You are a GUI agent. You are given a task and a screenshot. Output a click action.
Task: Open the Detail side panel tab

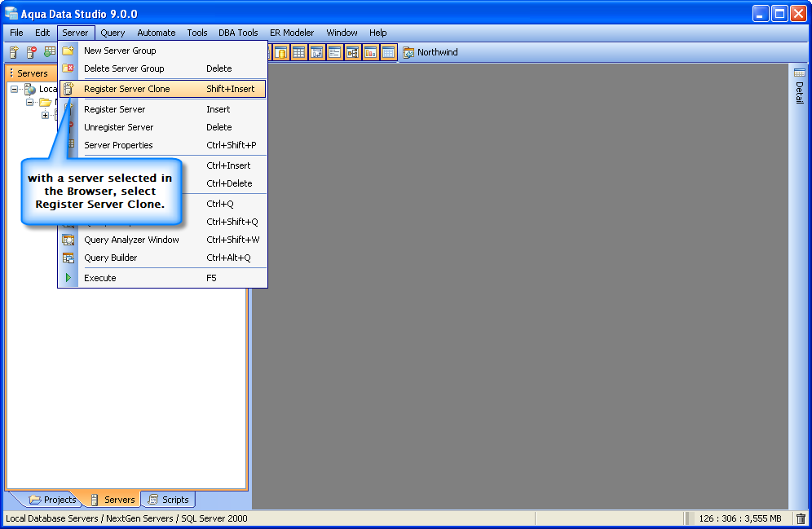[x=800, y=86]
